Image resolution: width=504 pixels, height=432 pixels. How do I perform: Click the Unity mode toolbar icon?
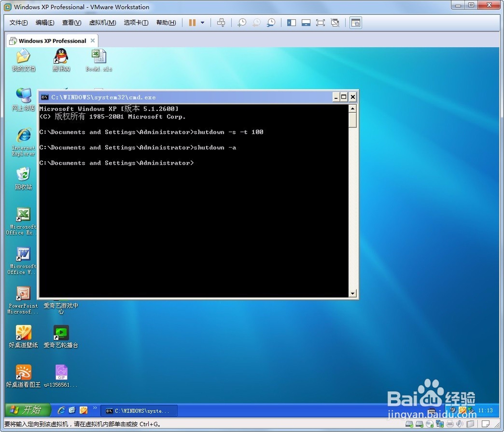click(335, 23)
